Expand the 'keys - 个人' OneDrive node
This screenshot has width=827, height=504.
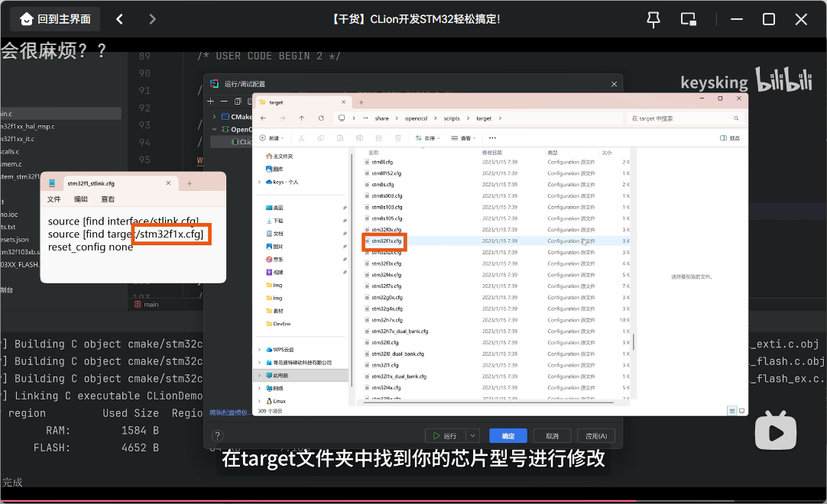point(260,182)
